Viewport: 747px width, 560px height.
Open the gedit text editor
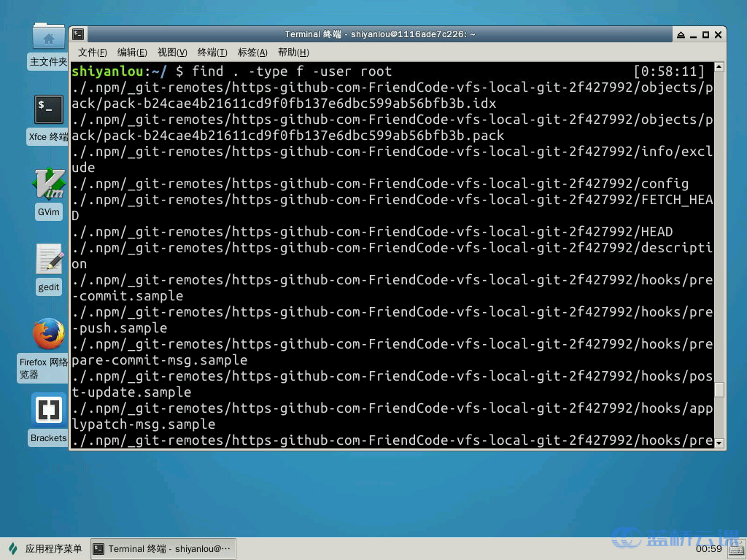(x=48, y=259)
